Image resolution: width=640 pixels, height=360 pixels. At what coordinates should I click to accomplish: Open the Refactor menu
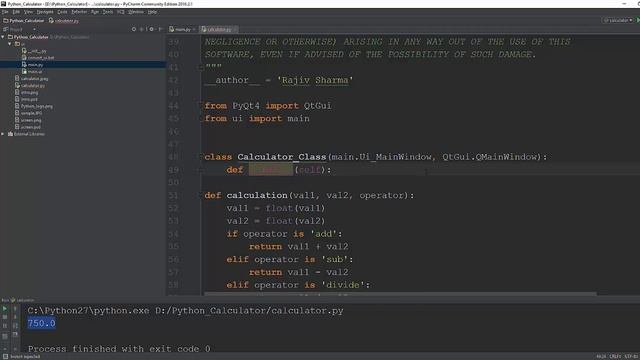79,12
